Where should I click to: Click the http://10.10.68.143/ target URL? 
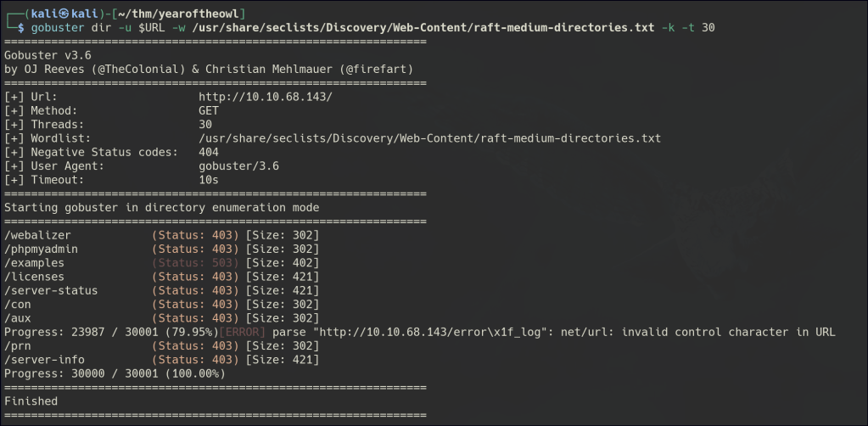pyautogui.click(x=265, y=97)
